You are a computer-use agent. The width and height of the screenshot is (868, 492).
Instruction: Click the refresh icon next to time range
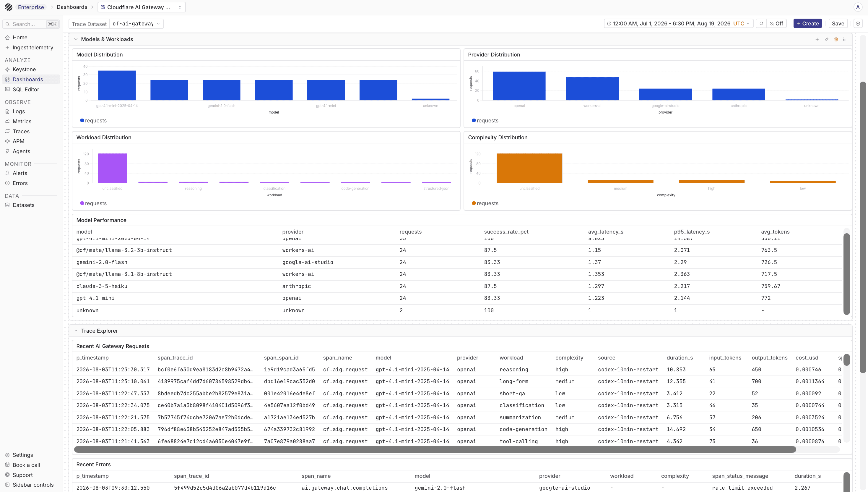pyautogui.click(x=761, y=24)
